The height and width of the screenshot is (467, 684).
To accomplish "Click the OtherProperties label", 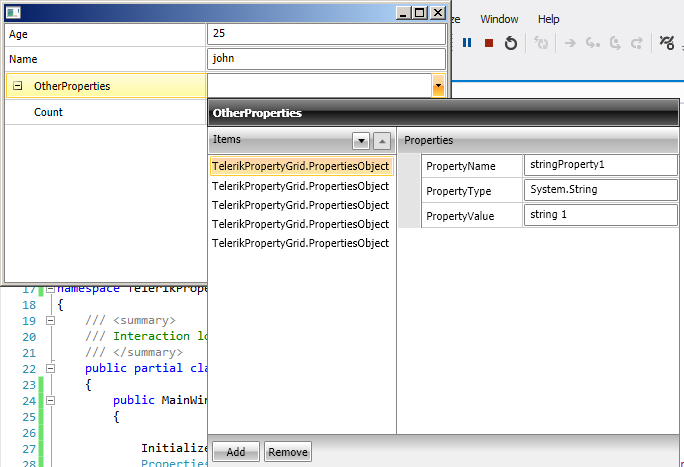I will 72,86.
